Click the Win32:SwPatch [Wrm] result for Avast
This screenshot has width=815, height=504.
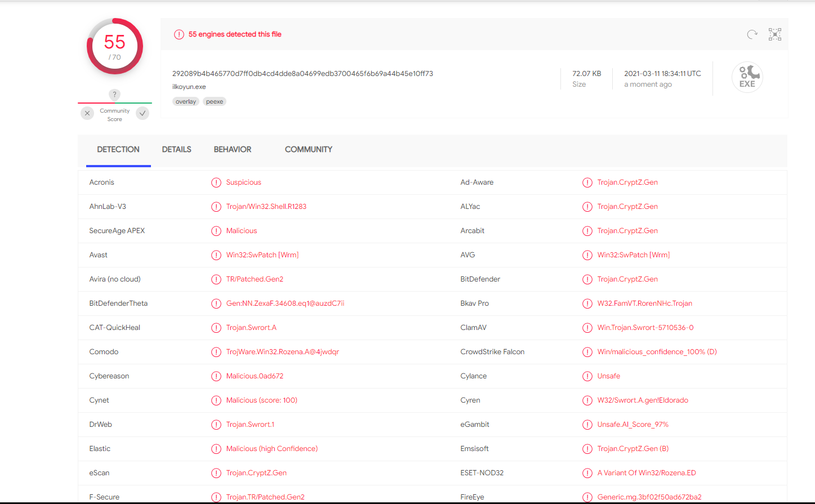(x=262, y=255)
